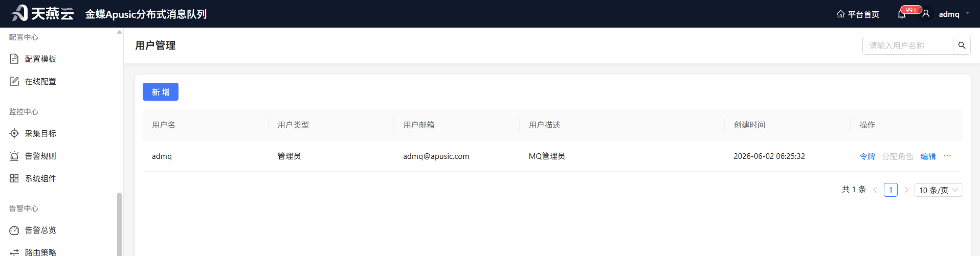Open the 10 条/页 page size dropdown
The width and height of the screenshot is (980, 256).
click(x=939, y=190)
